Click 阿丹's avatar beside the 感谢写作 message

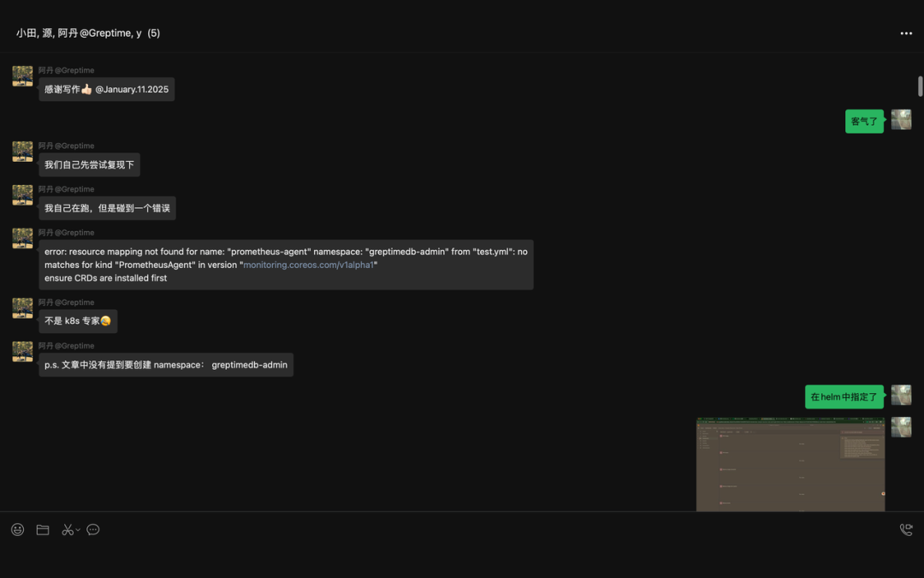coord(22,76)
